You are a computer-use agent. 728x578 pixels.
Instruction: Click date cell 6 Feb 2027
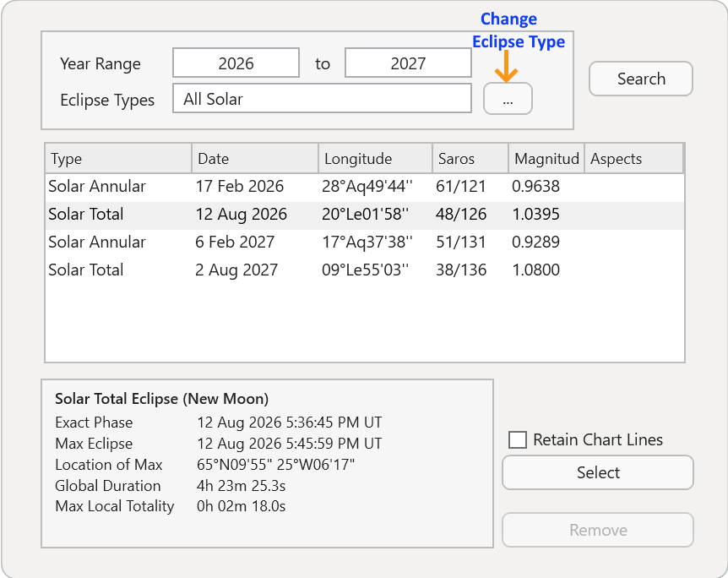(235, 242)
